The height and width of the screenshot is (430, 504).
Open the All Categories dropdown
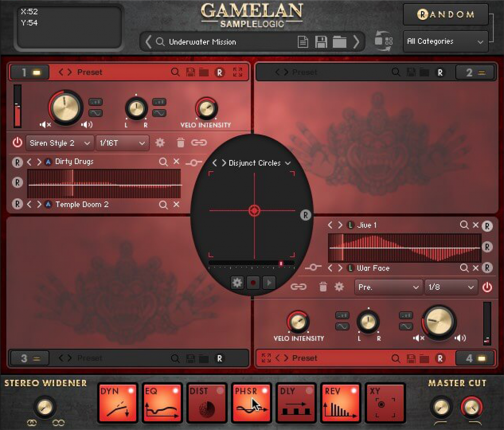pos(445,41)
